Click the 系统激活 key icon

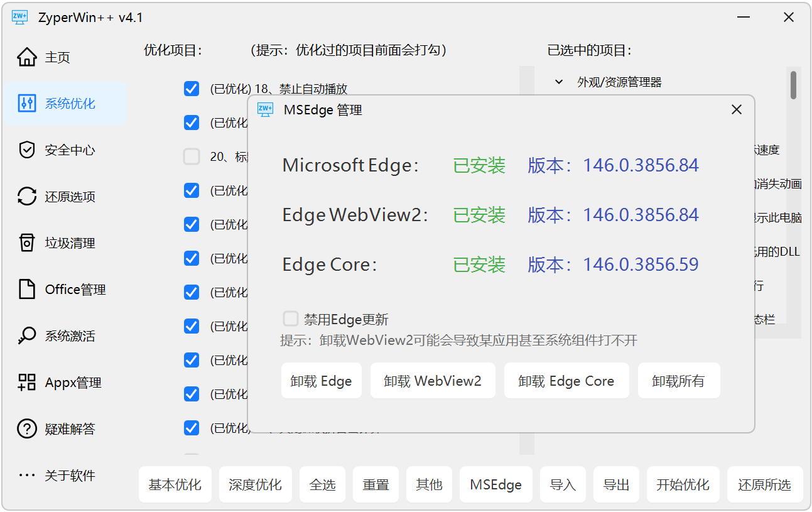point(27,336)
